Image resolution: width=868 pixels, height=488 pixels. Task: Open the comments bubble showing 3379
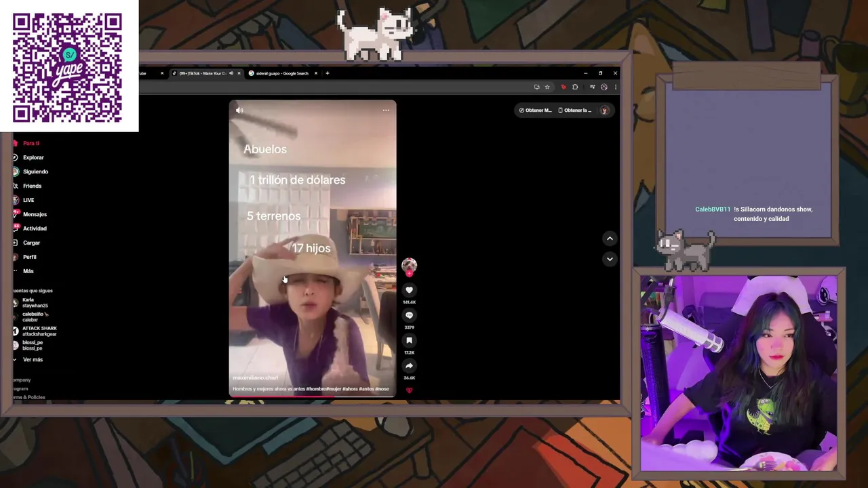pos(409,315)
